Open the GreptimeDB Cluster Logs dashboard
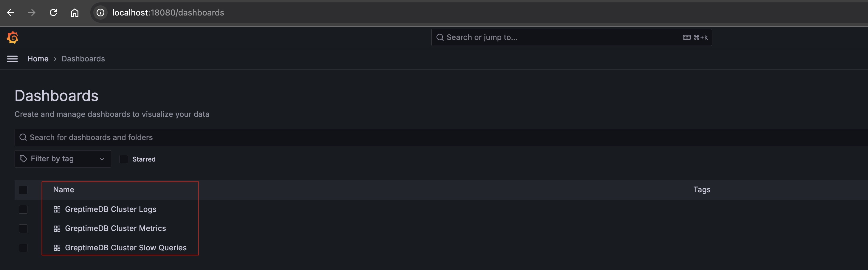 coord(111,209)
